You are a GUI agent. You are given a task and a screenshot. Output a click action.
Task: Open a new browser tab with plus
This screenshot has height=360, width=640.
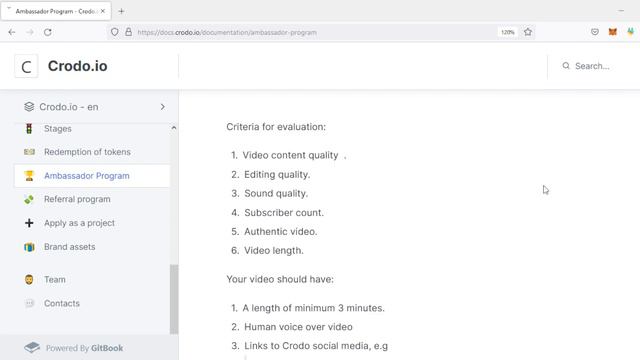121,11
